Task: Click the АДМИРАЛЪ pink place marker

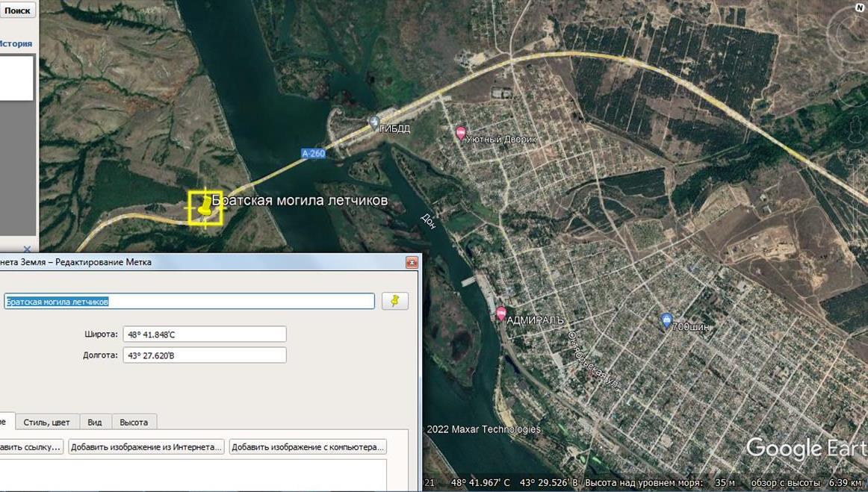Action: coord(500,314)
